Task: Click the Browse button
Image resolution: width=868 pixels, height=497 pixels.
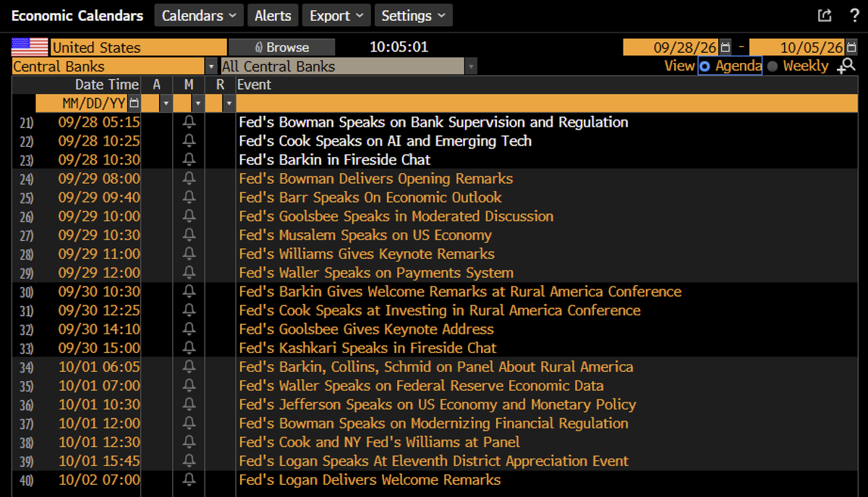Action: point(281,48)
